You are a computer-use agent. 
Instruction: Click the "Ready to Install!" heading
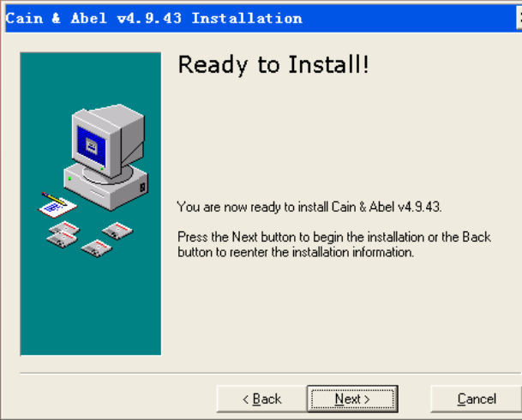click(x=273, y=64)
